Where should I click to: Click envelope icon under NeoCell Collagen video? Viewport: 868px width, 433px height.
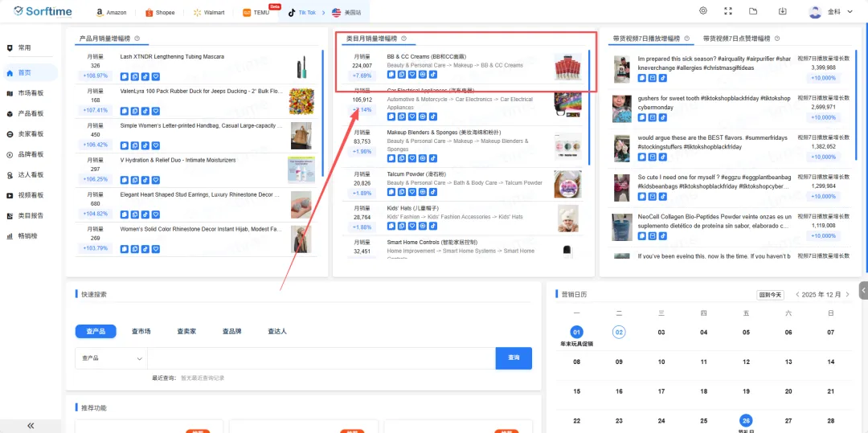tap(652, 236)
